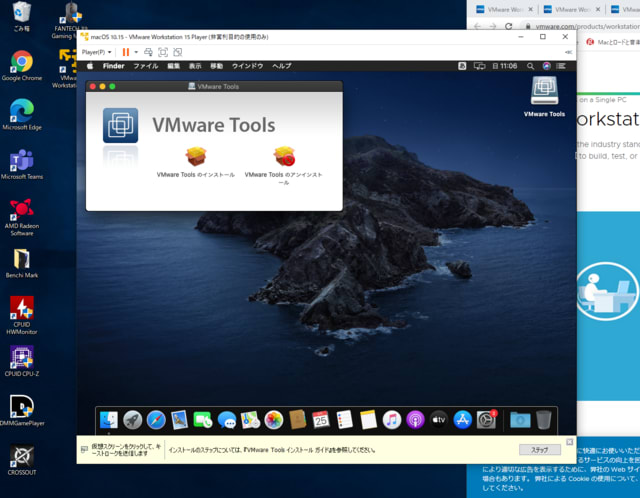This screenshot has width=640, height=498.
Task: Enter VMware full screen mode
Action: (162, 51)
